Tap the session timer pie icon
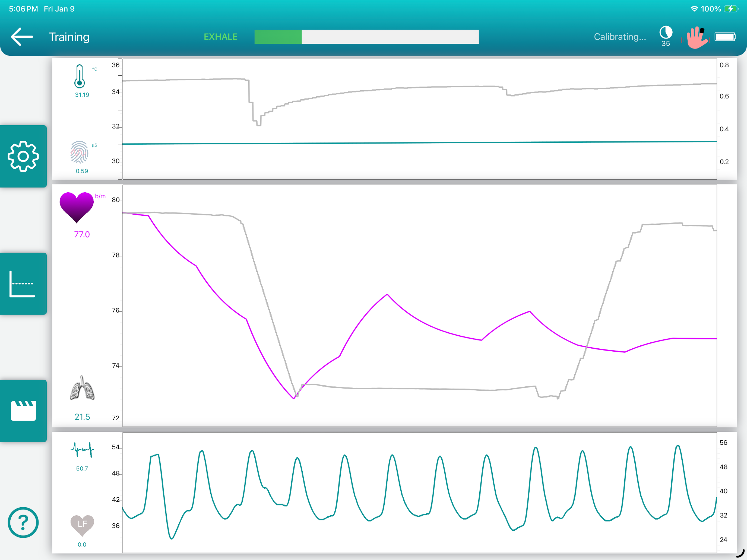 (x=666, y=32)
